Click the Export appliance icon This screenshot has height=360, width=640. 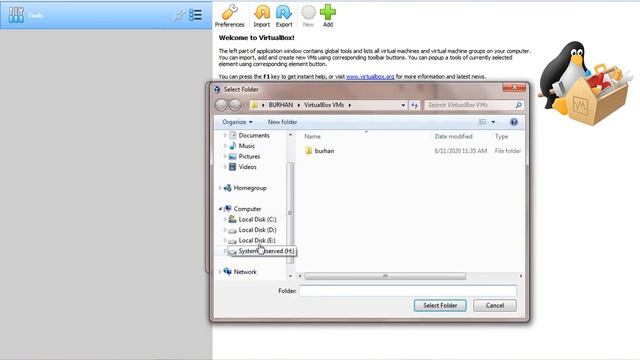[x=284, y=16]
